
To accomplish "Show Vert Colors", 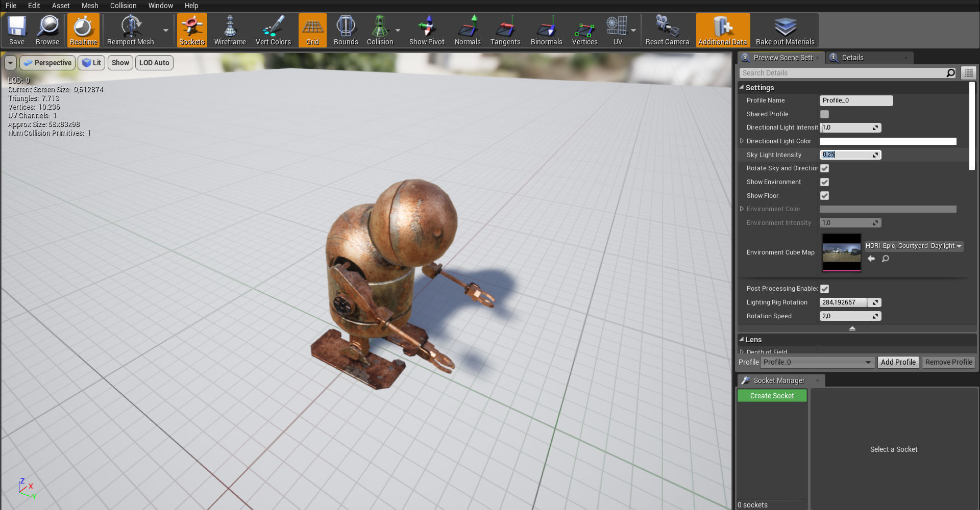I will click(x=273, y=31).
